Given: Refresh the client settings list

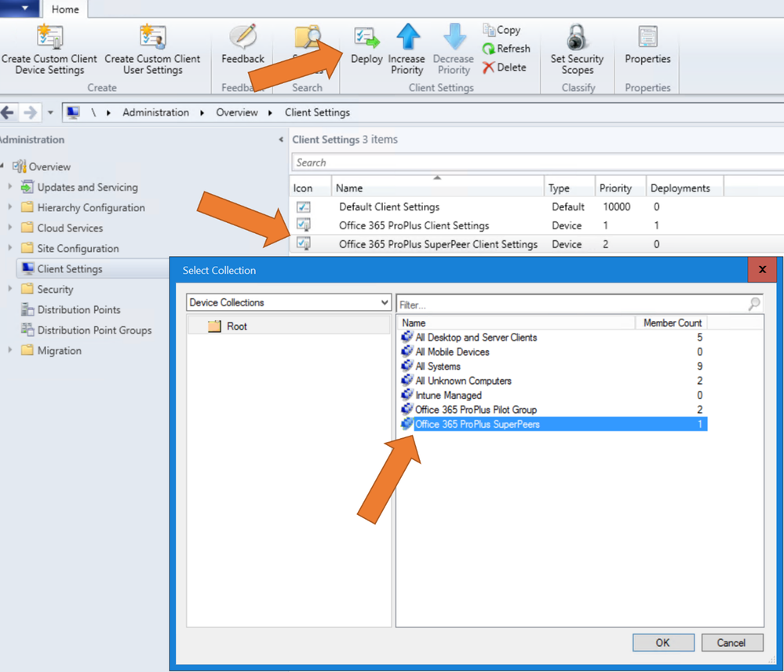Looking at the screenshot, I should coord(506,49).
